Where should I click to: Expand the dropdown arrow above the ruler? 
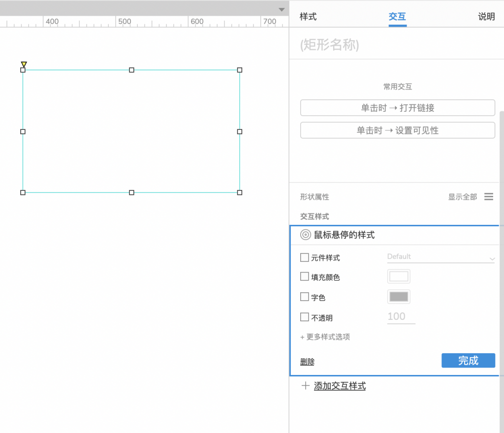[282, 9]
